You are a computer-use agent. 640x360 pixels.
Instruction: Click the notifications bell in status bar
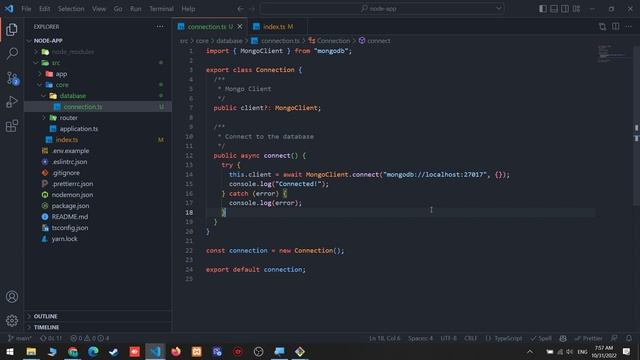(x=629, y=338)
